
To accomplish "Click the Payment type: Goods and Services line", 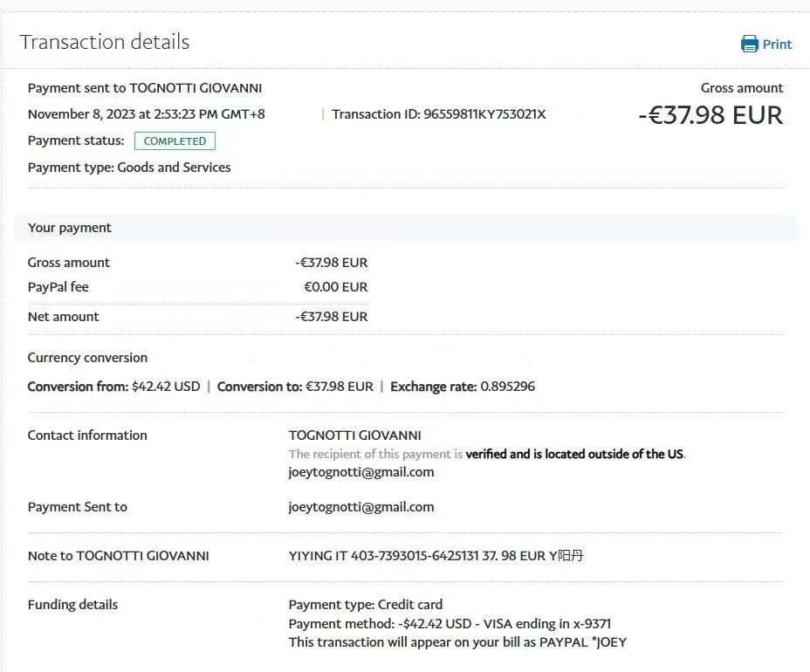I will click(x=129, y=168).
